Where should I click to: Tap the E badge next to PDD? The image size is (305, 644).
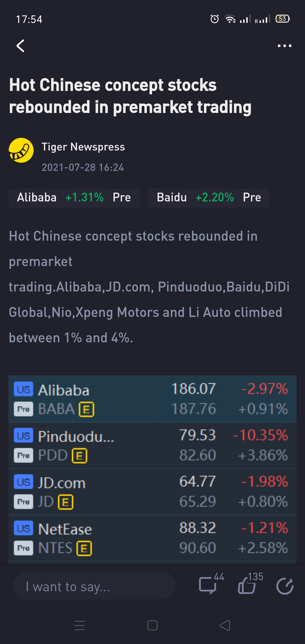pos(80,456)
